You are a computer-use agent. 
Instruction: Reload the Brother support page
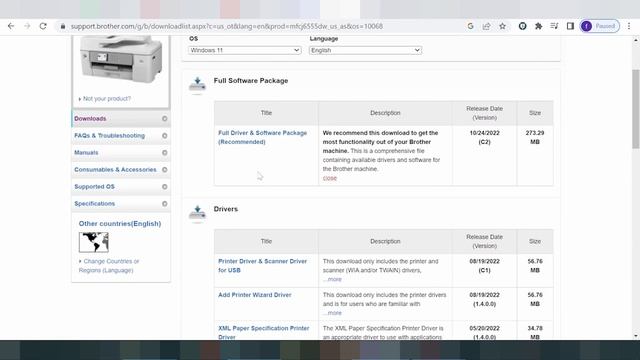(43, 26)
